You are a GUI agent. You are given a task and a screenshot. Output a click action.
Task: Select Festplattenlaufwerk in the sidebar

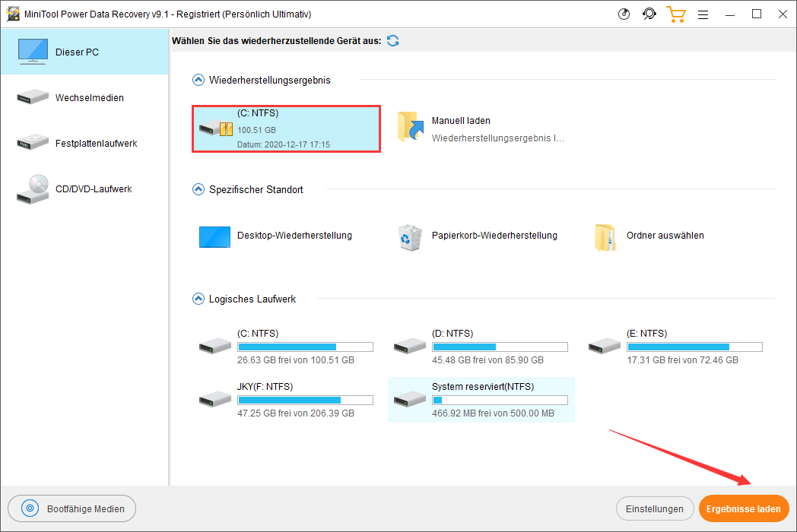pos(84,144)
